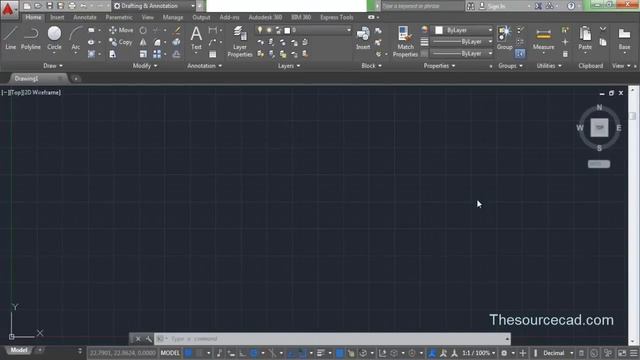
Task: Expand the Annotation panel
Action: click(x=204, y=66)
